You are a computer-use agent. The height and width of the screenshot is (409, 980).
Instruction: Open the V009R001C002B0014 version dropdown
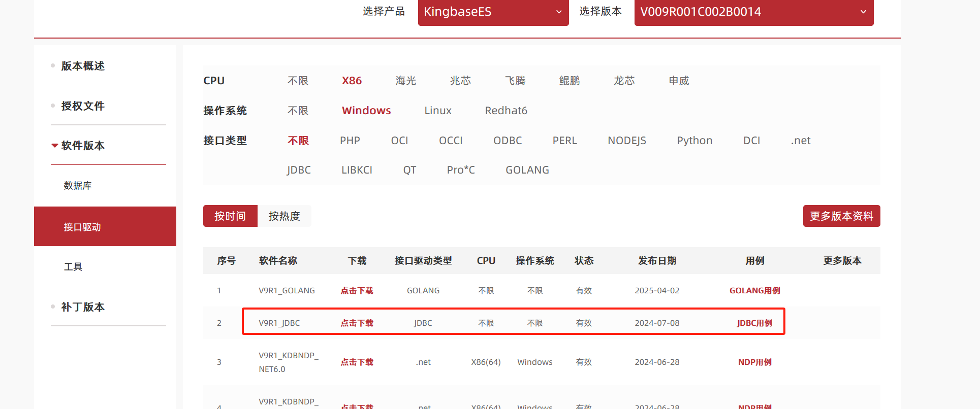[753, 12]
